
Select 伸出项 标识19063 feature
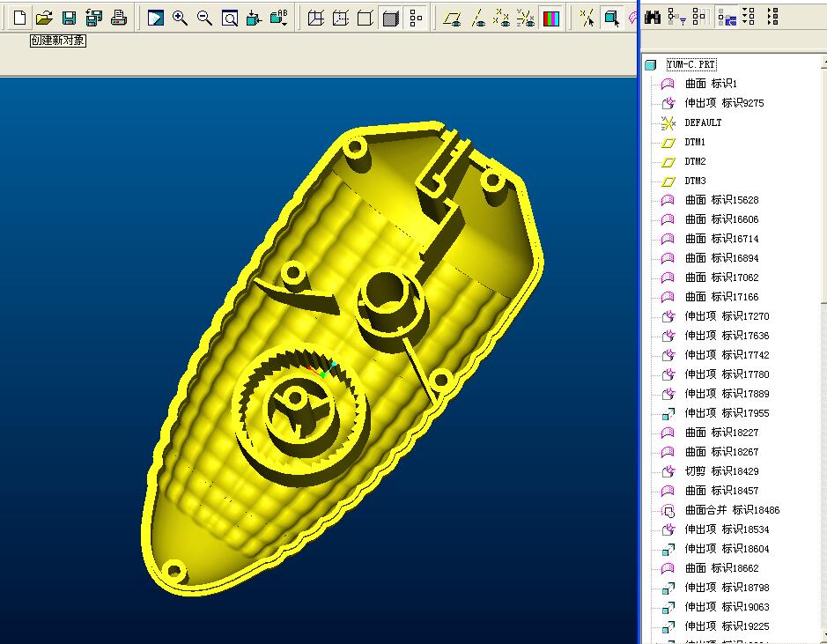pyautogui.click(x=727, y=607)
